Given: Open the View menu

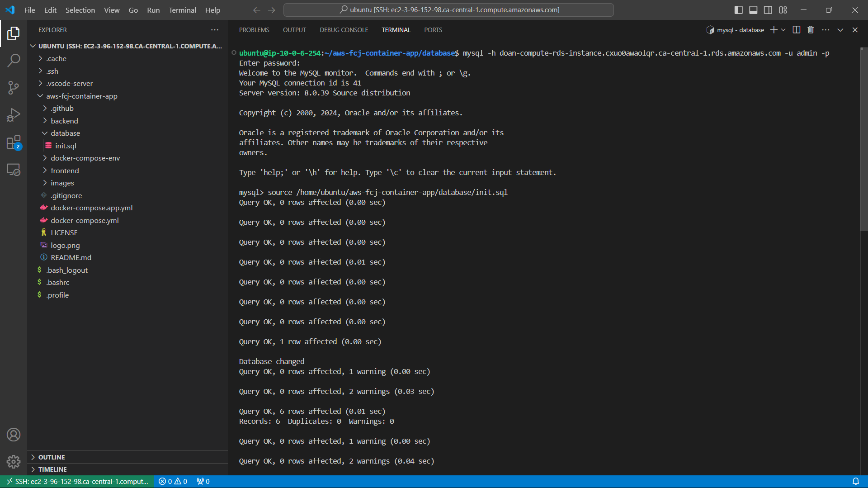Looking at the screenshot, I should coord(112,10).
